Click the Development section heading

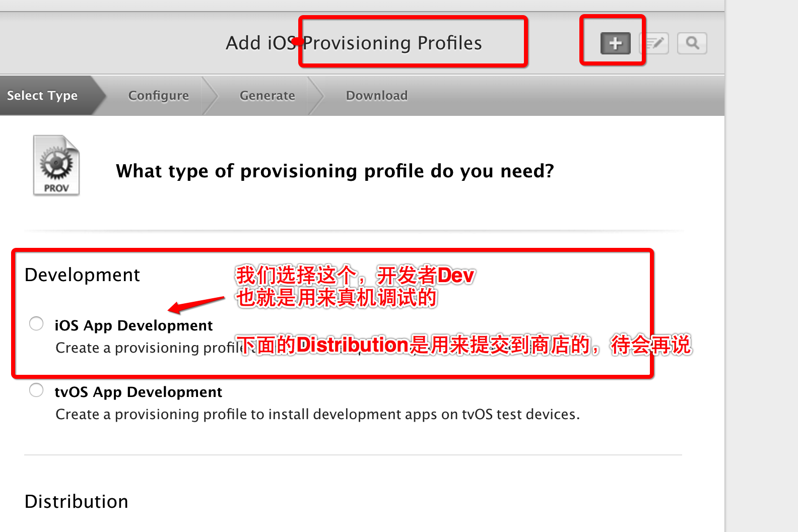(82, 275)
